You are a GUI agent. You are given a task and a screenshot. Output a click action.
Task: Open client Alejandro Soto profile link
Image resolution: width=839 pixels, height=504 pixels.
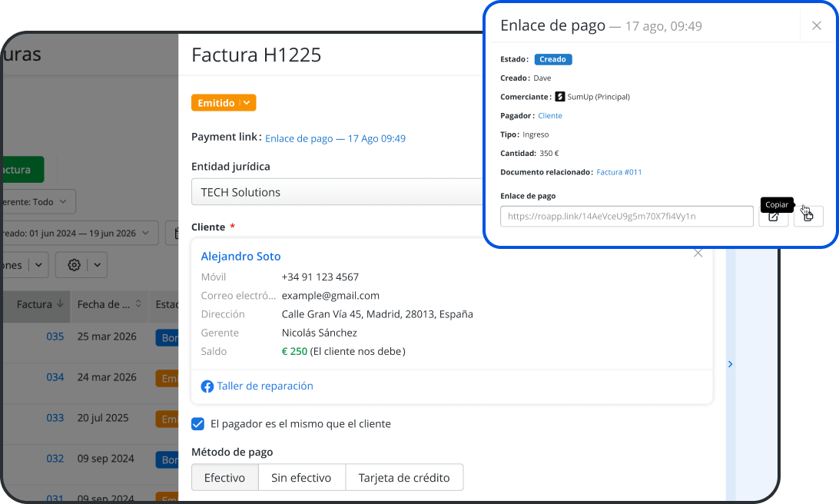point(240,257)
